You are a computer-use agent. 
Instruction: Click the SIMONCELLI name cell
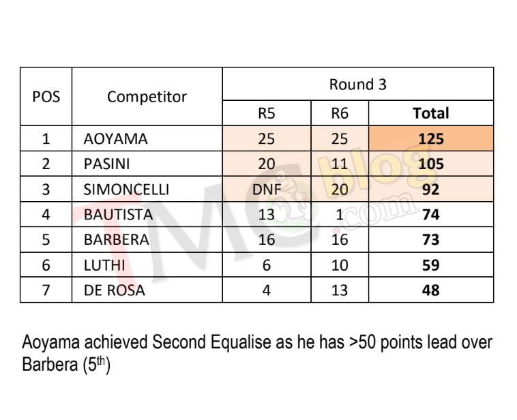[x=147, y=190]
